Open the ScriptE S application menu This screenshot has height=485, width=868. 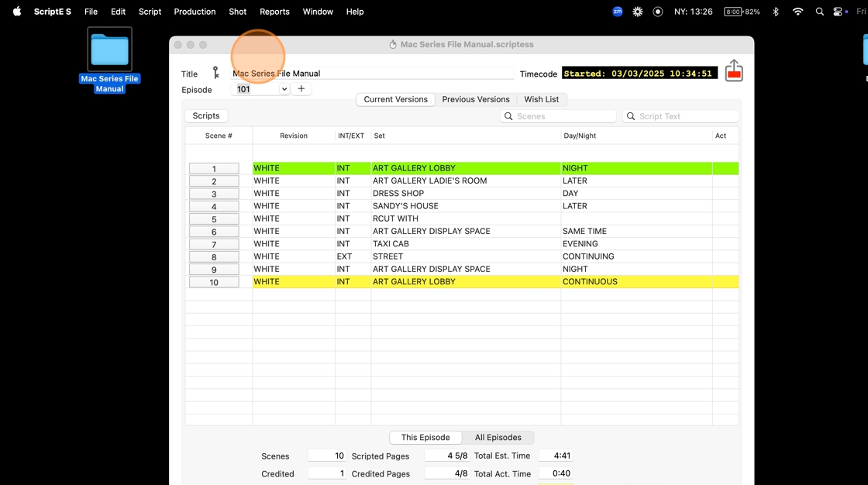tap(53, 12)
